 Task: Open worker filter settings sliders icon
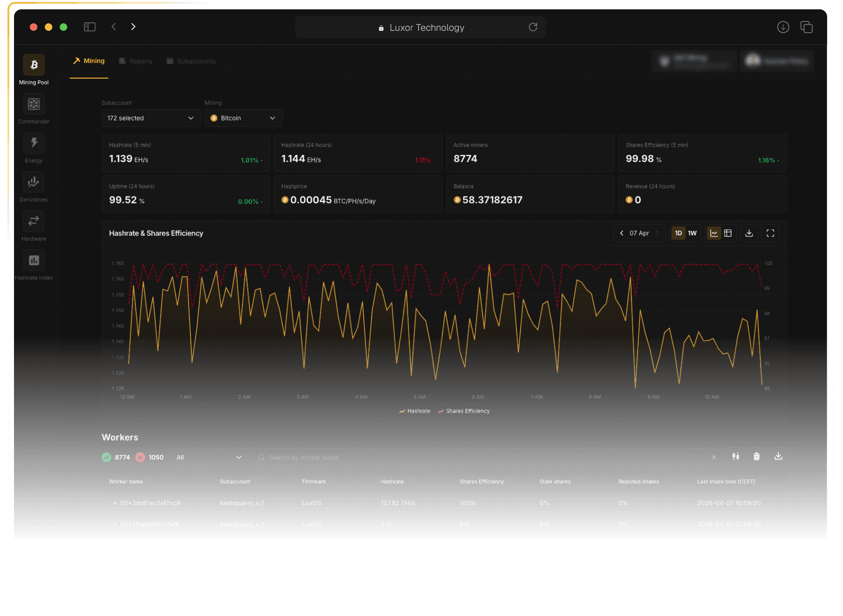point(736,456)
